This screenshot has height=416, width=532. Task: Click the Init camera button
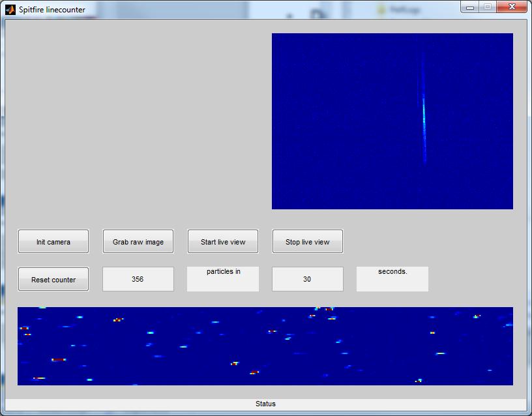[53, 241]
